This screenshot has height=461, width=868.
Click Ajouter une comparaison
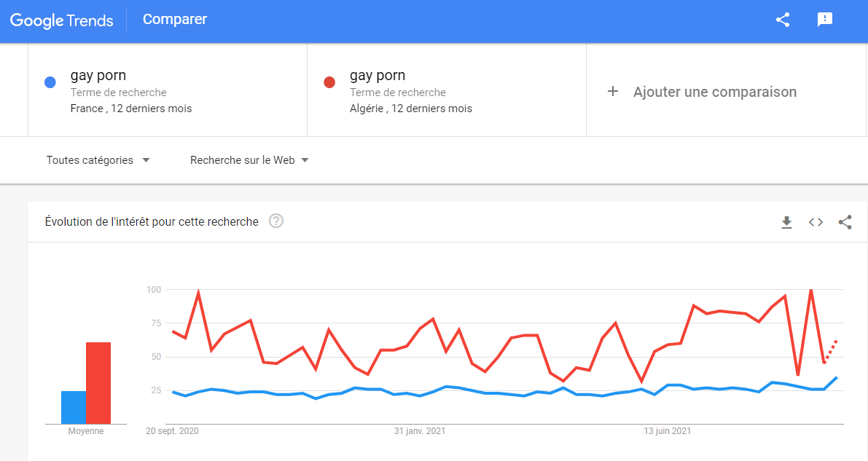tap(714, 92)
